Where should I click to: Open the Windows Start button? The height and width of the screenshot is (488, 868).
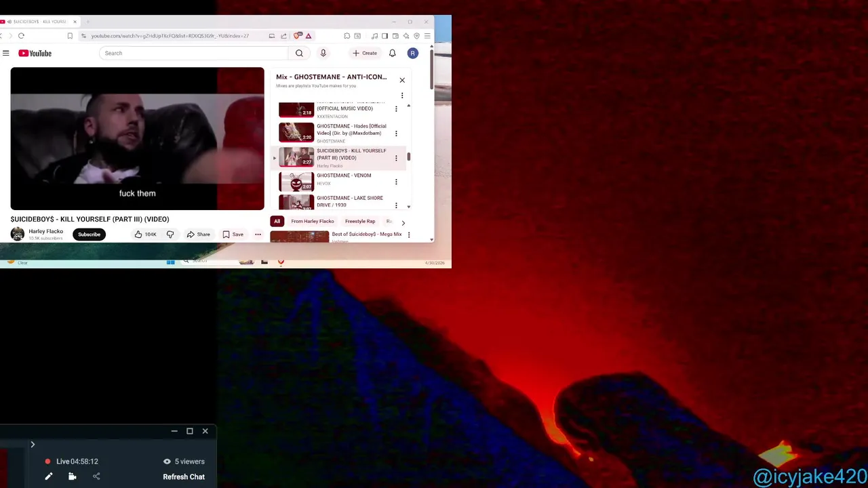pos(170,262)
